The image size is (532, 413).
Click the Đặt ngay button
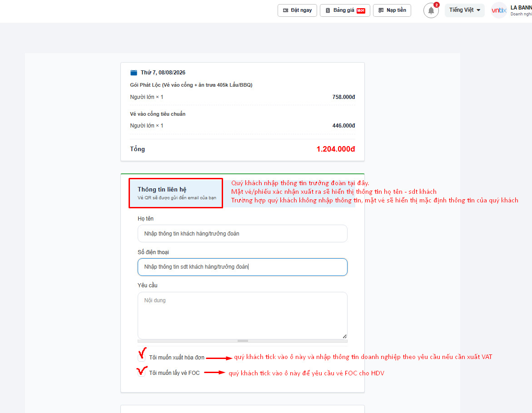pos(297,10)
